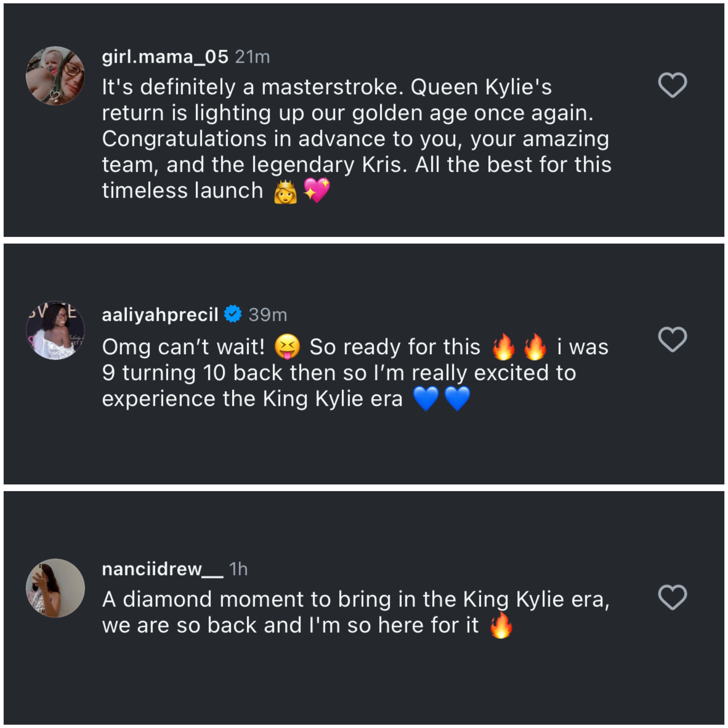Image resolution: width=728 pixels, height=728 pixels.
Task: Toggle the heart on aaliyahprecil's comment
Action: click(672, 339)
